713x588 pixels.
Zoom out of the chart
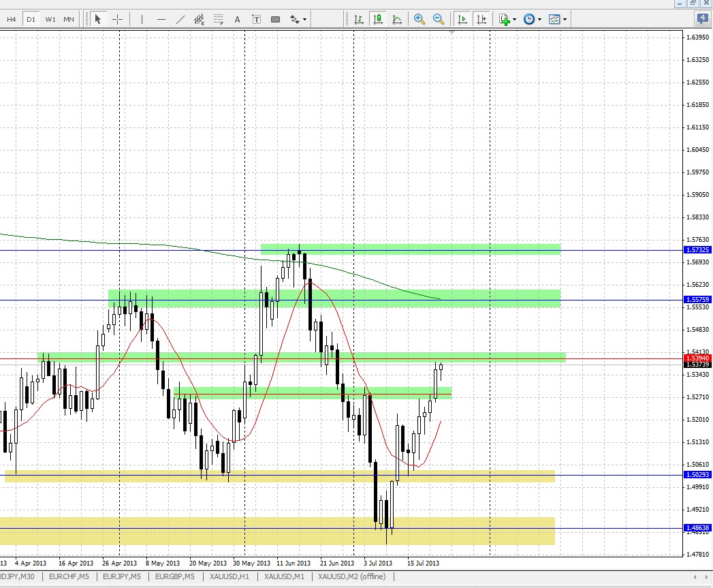click(x=439, y=19)
